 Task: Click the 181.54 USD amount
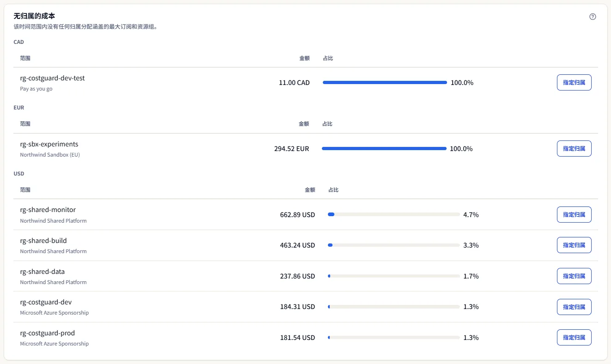tap(297, 338)
